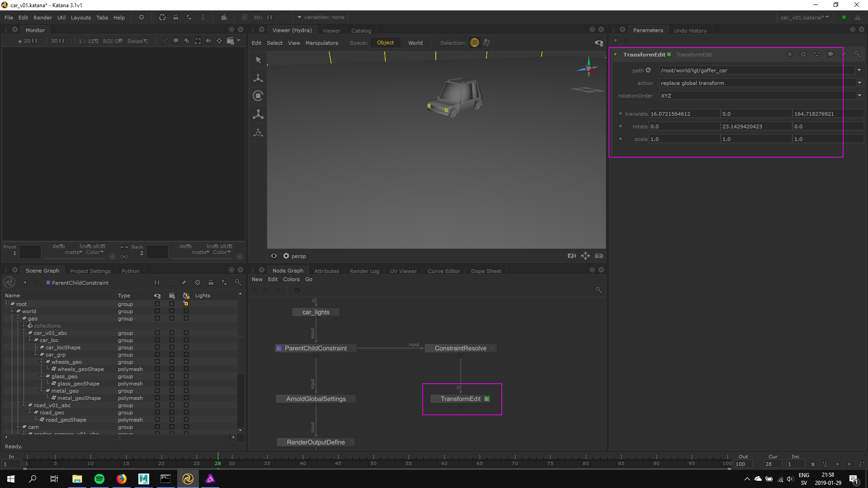Click the Scene Graph vertical scrollbar down arrow

click(241, 430)
